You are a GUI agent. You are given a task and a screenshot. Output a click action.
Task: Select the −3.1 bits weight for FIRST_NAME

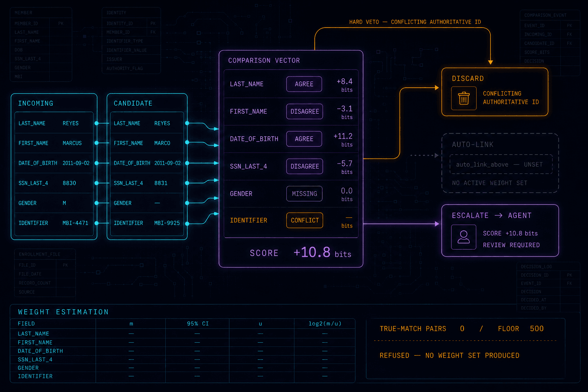coord(345,113)
